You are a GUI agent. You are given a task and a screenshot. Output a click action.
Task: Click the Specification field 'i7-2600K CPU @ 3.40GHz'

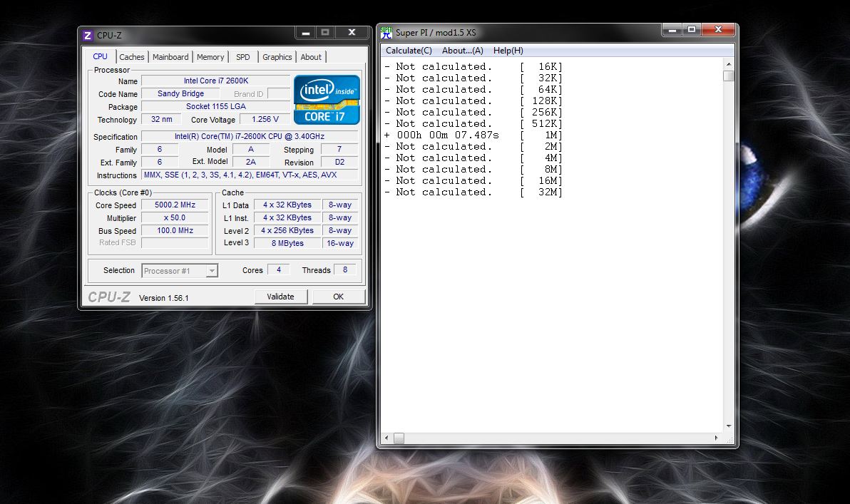(250, 137)
